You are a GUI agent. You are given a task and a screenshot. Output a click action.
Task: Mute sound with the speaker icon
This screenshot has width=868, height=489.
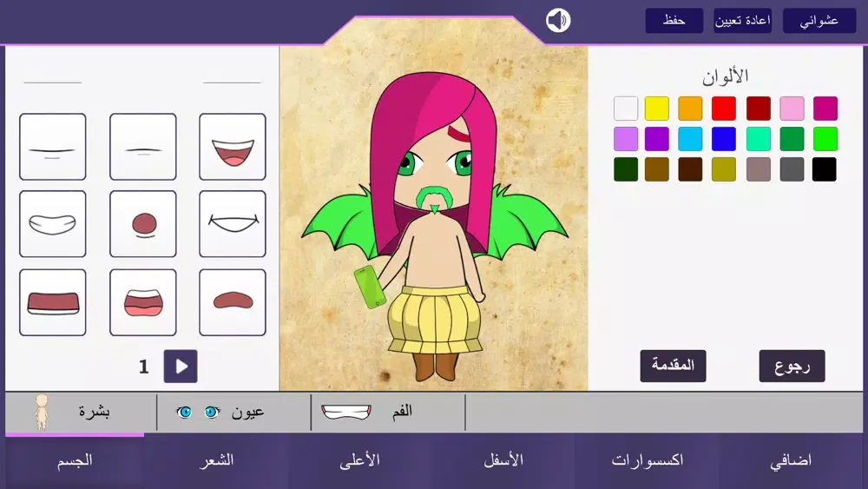[x=558, y=21]
